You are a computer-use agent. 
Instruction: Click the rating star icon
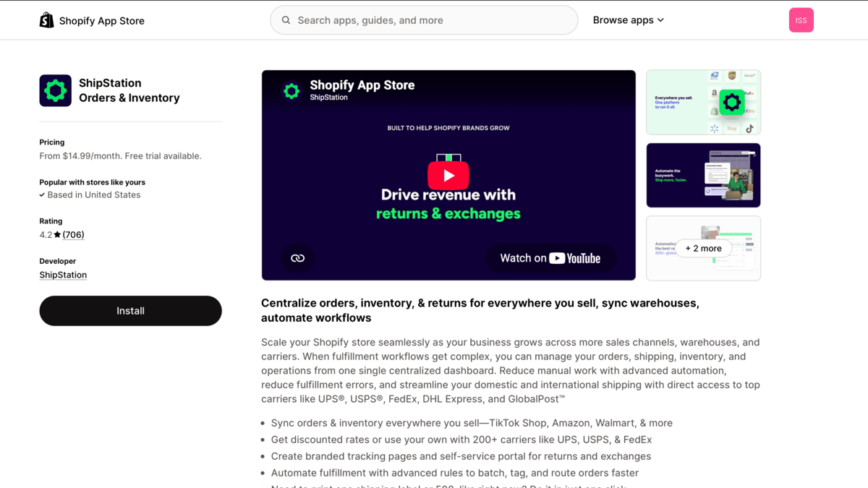tap(57, 235)
